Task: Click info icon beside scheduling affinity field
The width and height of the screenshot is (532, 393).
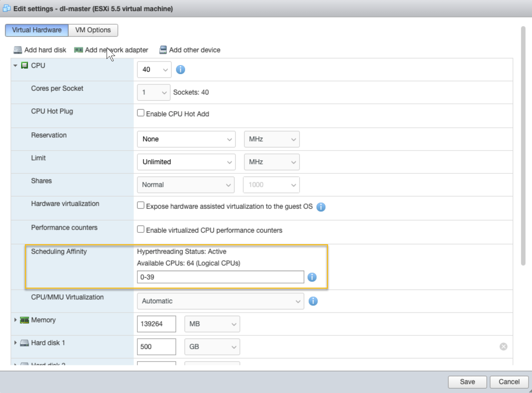Action: tap(312, 277)
